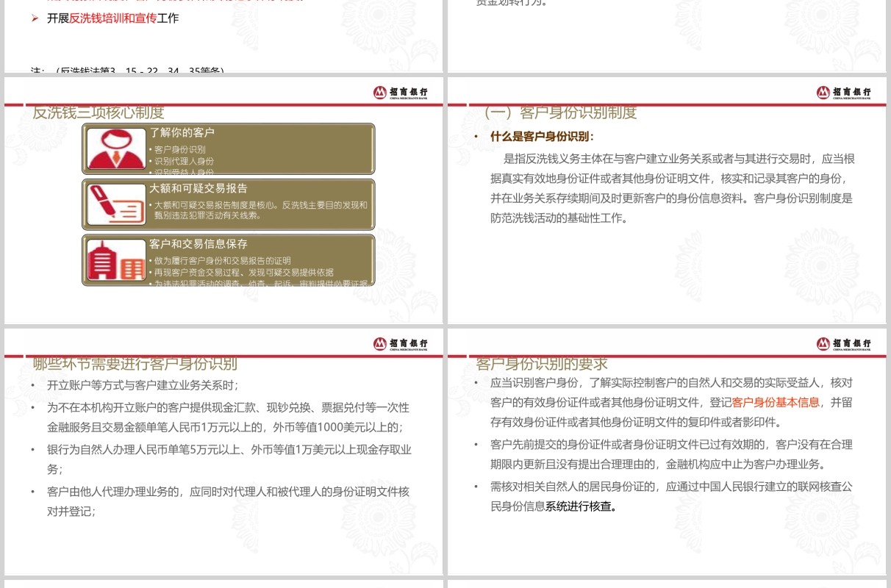
Task: Click the red phrase 反洗钱培训和宣传
Action: [113, 18]
